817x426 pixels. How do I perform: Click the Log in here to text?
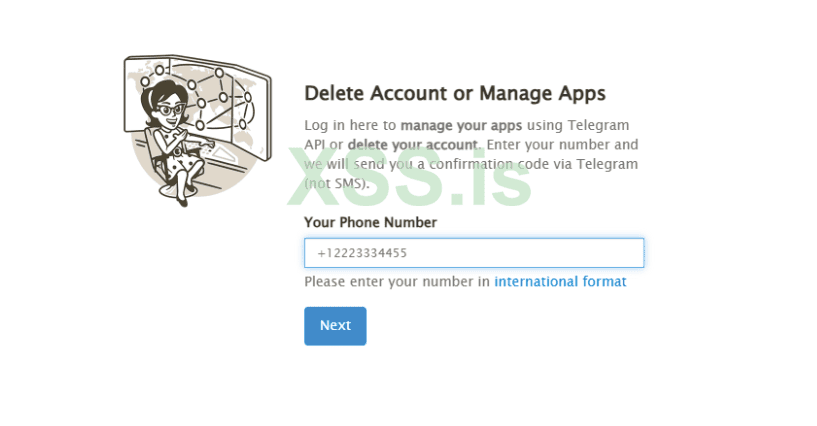pyautogui.click(x=350, y=126)
